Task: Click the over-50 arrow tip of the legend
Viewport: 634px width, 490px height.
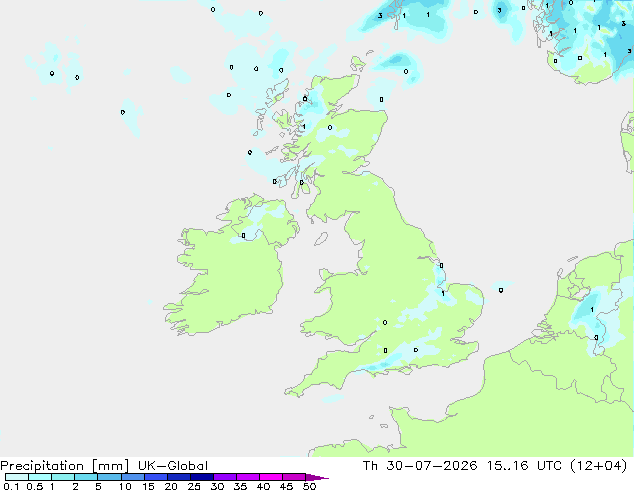Action: pos(317,477)
